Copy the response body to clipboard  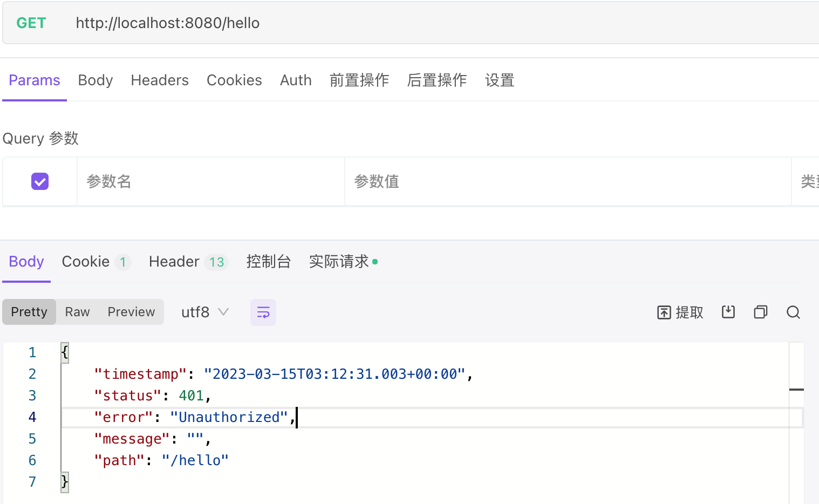coord(761,312)
